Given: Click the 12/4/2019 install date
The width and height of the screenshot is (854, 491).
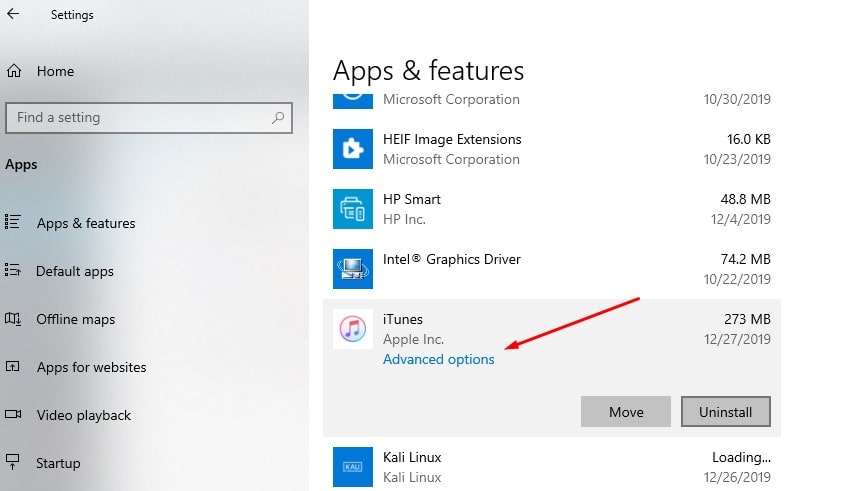Looking at the screenshot, I should [x=741, y=219].
